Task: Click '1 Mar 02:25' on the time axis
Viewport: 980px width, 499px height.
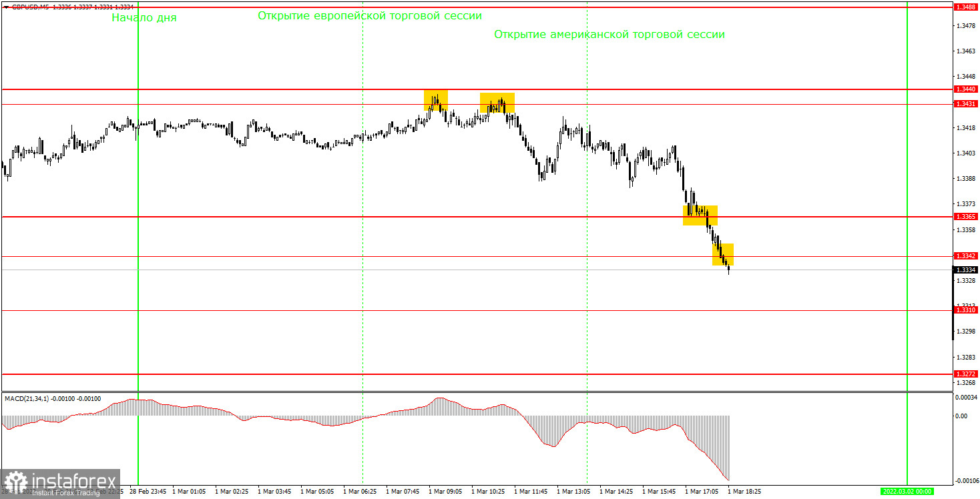Action: (x=233, y=492)
